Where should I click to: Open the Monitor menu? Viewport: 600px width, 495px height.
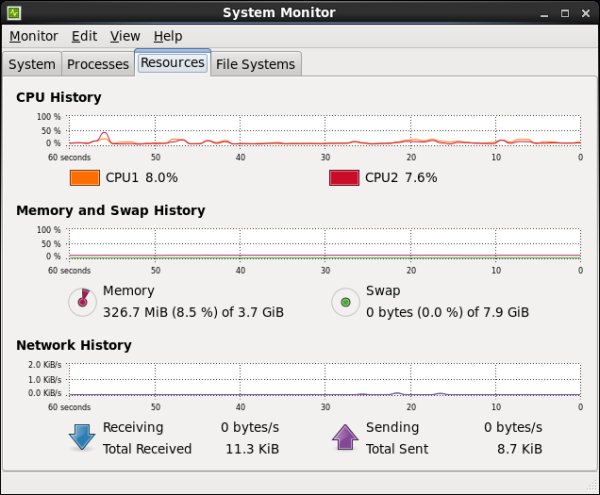(x=34, y=36)
